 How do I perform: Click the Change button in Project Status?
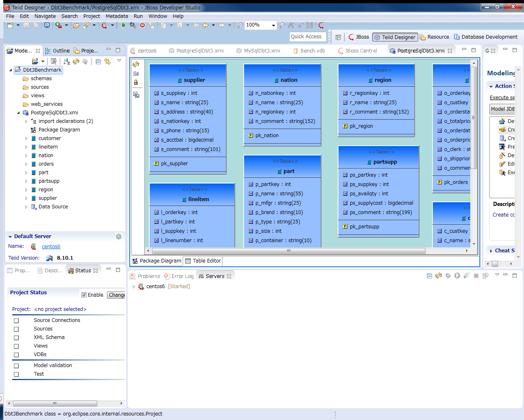click(x=116, y=295)
